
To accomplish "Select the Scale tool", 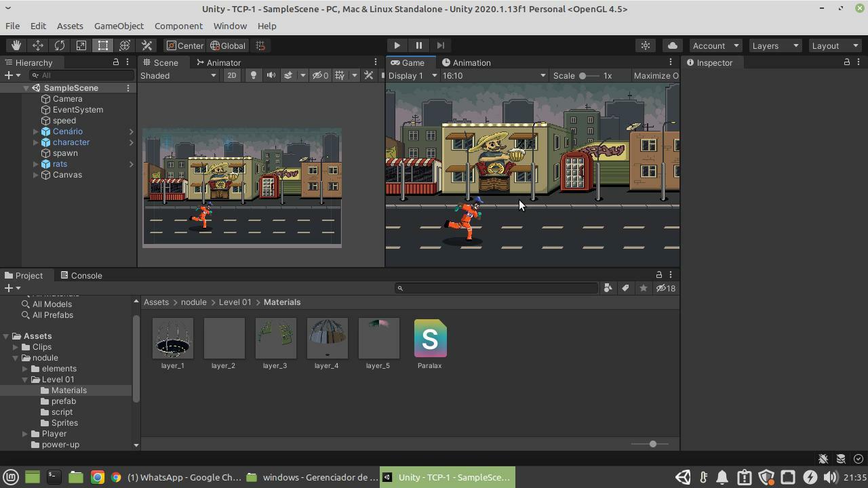I will 81,45.
